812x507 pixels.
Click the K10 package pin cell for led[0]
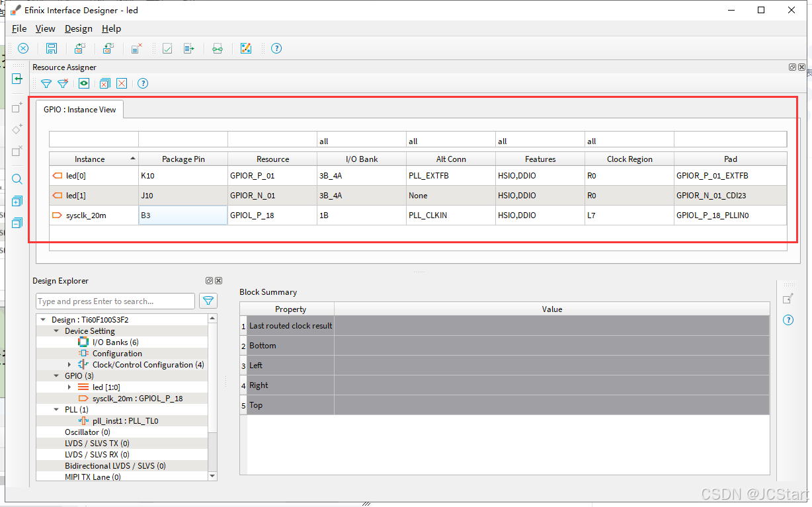183,176
